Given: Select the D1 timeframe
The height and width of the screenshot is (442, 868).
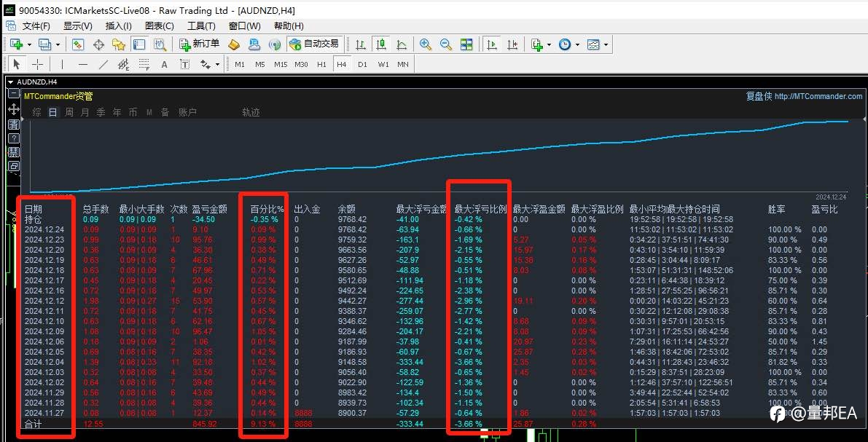Looking at the screenshot, I should click(362, 64).
